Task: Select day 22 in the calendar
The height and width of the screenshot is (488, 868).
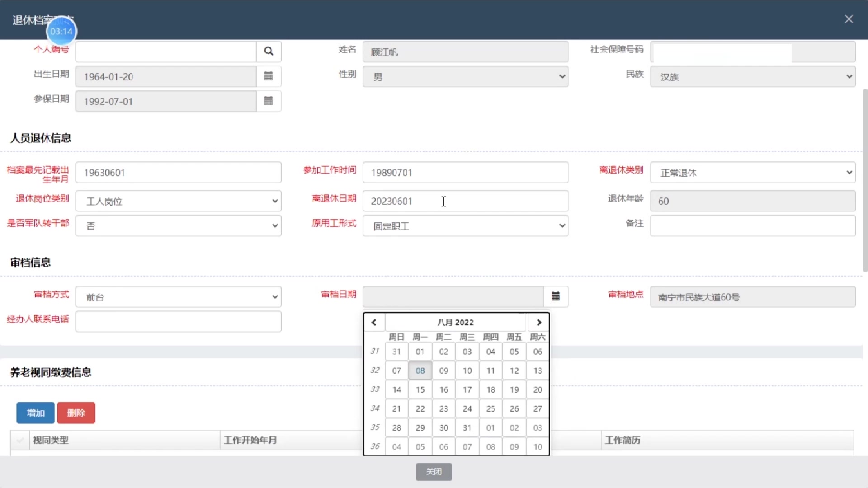Action: pos(420,408)
